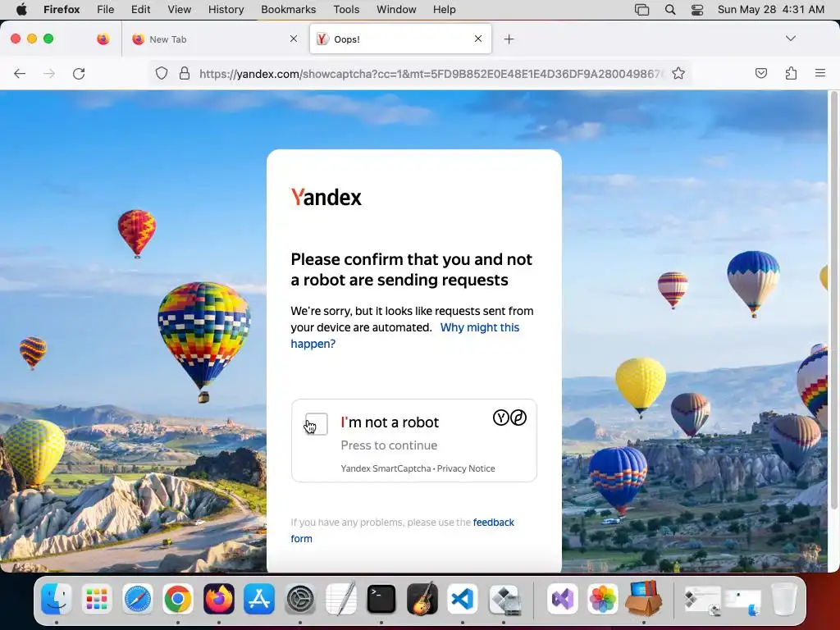Launch Google Chrome from the dock

coord(178,598)
